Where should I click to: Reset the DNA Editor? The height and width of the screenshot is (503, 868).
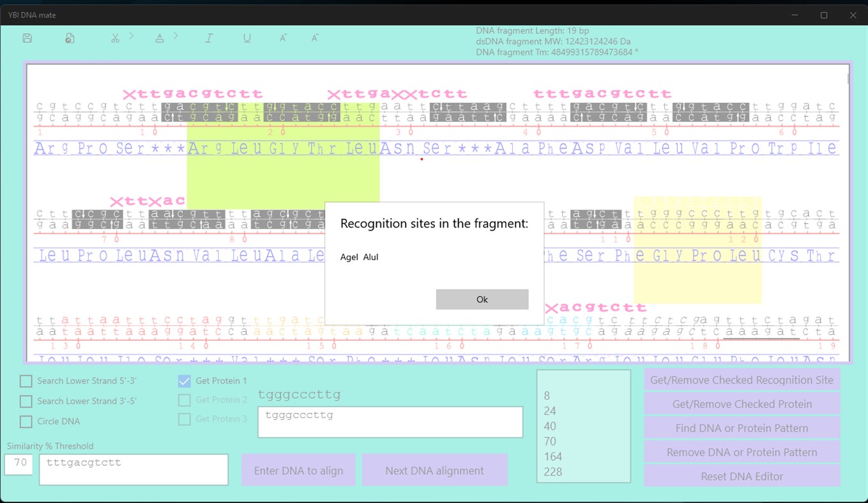742,476
